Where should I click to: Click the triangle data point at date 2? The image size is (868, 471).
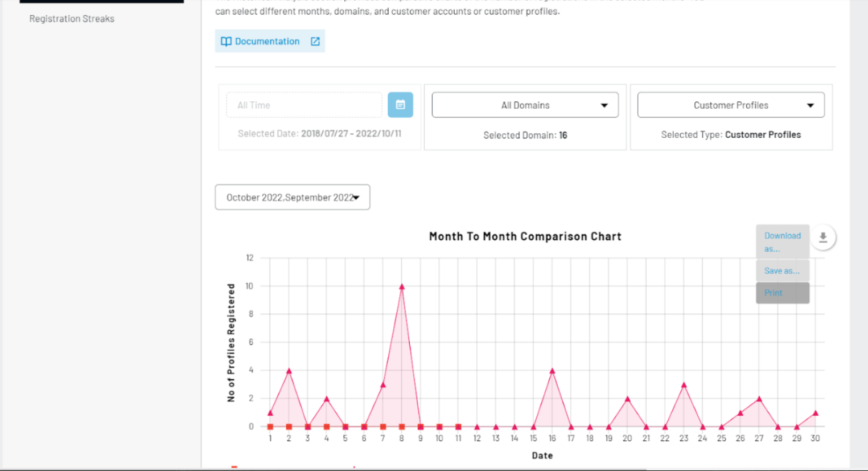point(289,371)
